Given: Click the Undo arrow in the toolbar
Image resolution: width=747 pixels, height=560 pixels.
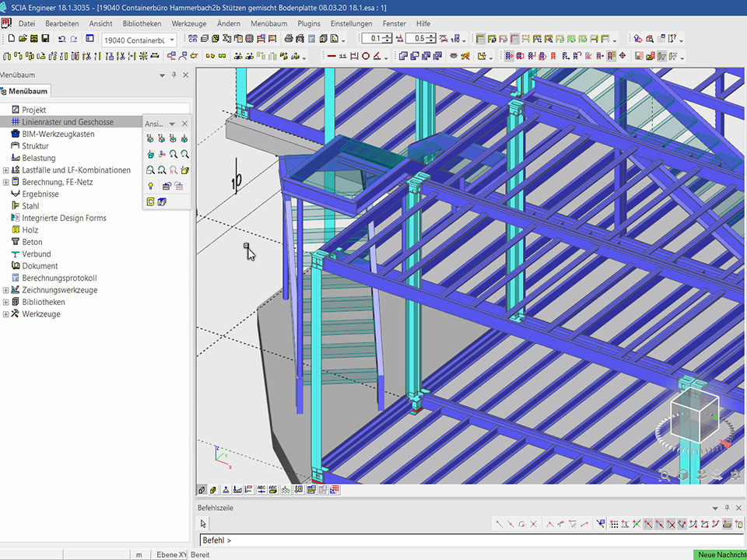Looking at the screenshot, I should pyautogui.click(x=61, y=39).
